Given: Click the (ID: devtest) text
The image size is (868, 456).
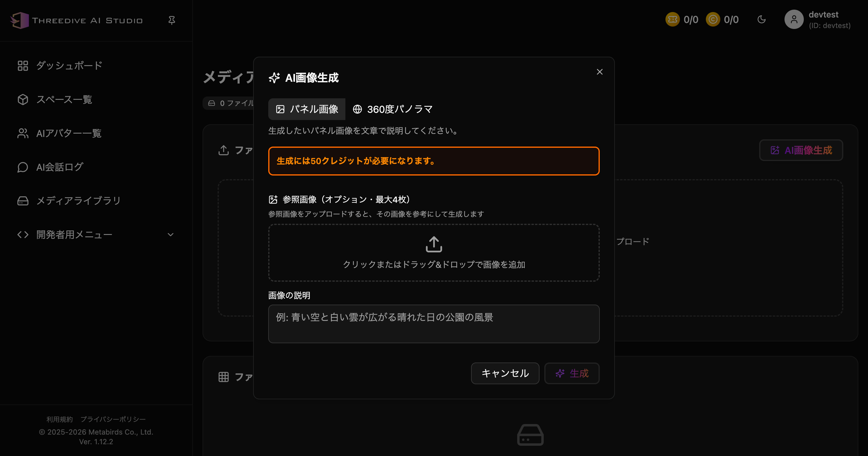Looking at the screenshot, I should pos(830,26).
